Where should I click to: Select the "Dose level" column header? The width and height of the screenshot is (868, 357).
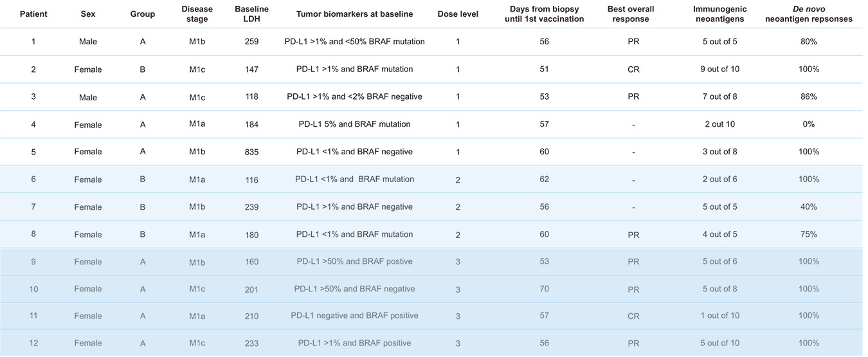click(457, 14)
